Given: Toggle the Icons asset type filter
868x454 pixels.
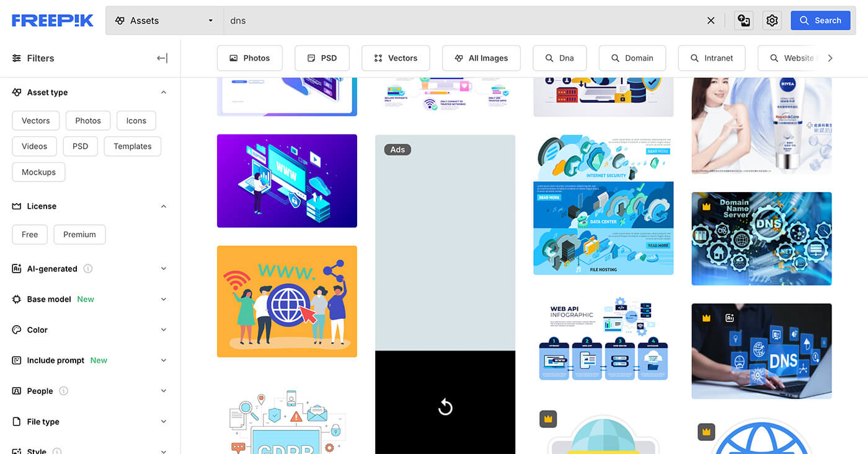Looking at the screenshot, I should point(136,121).
